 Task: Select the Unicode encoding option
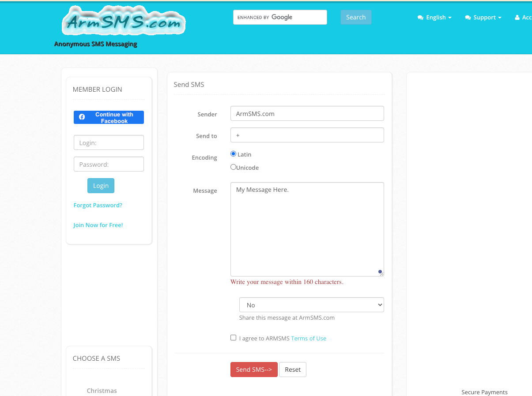pos(234,167)
